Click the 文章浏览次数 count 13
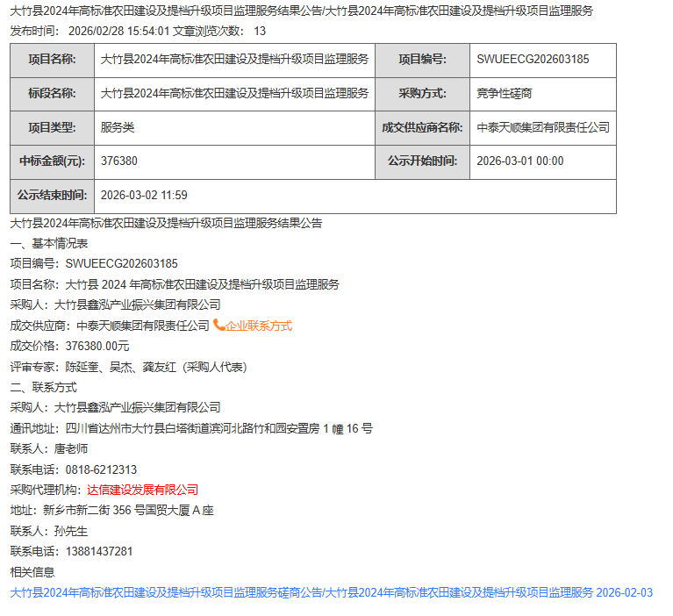The image size is (673, 616). coord(260,31)
